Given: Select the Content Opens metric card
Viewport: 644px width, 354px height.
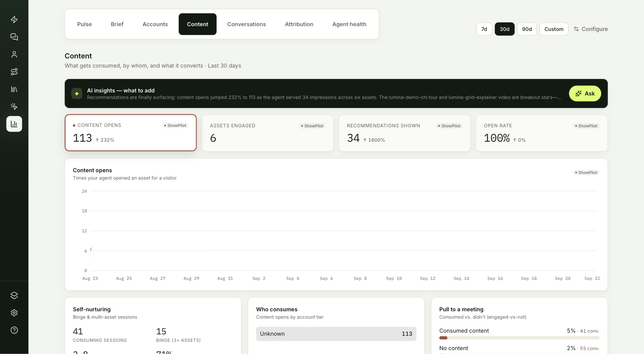Looking at the screenshot, I should coord(131,133).
